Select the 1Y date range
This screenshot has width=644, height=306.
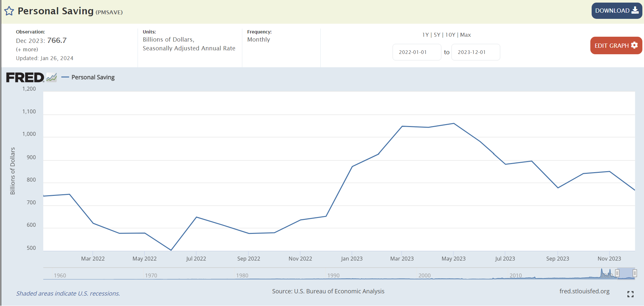point(425,35)
